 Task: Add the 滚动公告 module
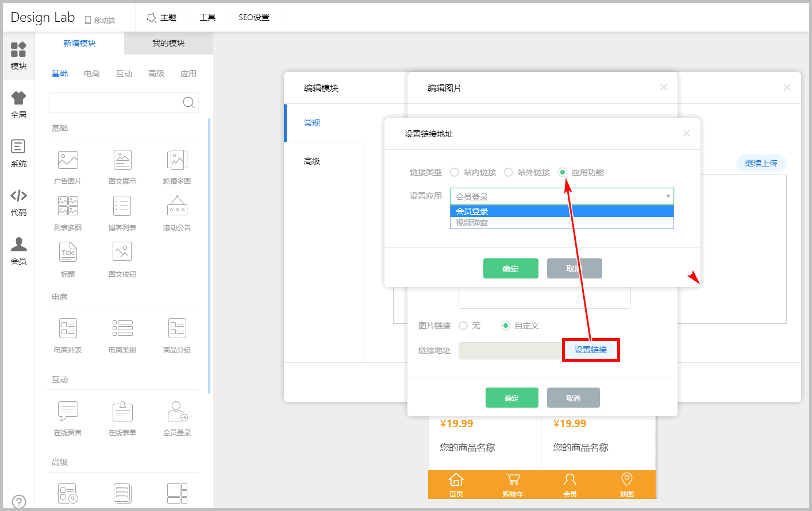[x=177, y=214]
